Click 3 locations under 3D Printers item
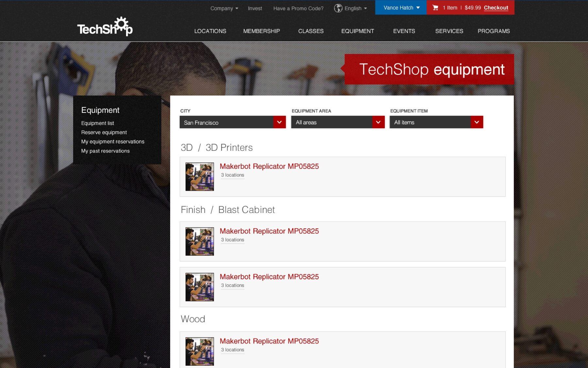The width and height of the screenshot is (588, 368). coord(233,175)
